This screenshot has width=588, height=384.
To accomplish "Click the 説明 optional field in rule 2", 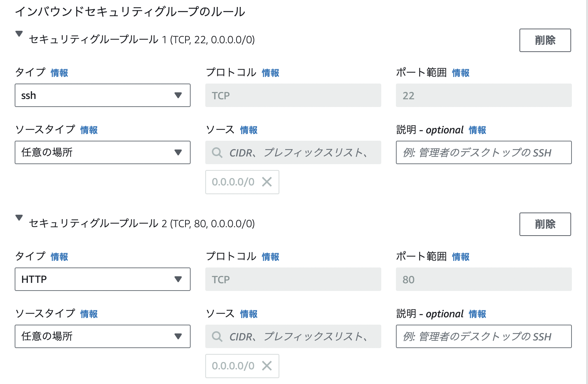I will (x=483, y=337).
